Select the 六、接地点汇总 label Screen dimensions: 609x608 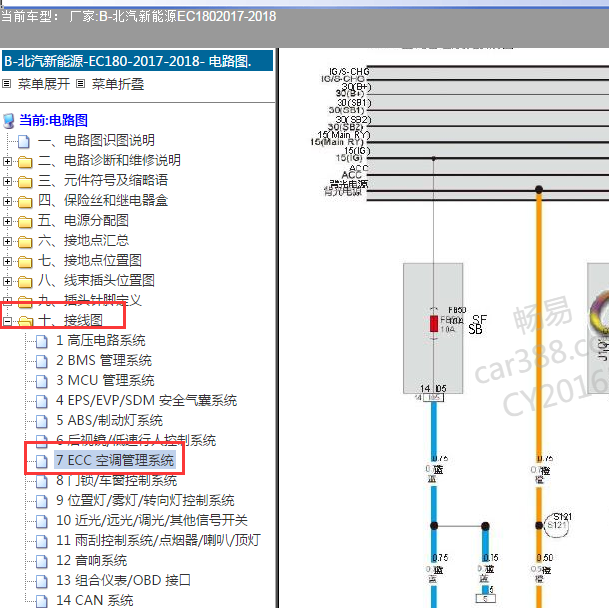tap(83, 240)
